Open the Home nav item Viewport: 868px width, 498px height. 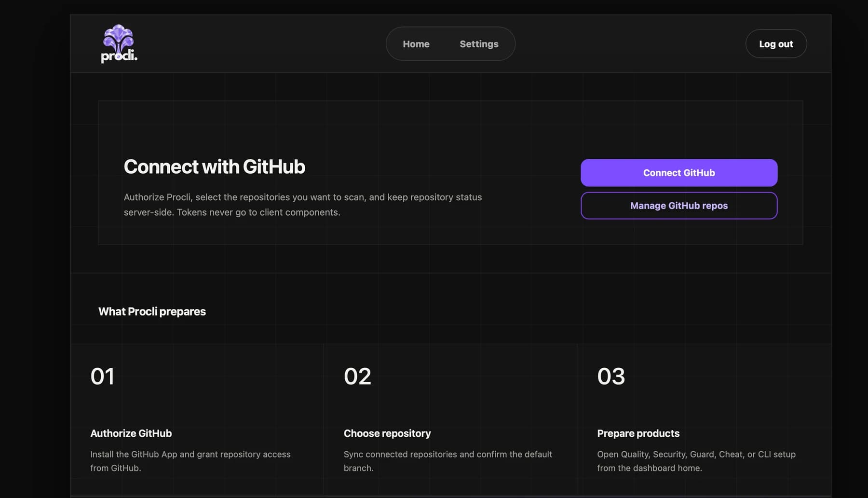tap(416, 44)
